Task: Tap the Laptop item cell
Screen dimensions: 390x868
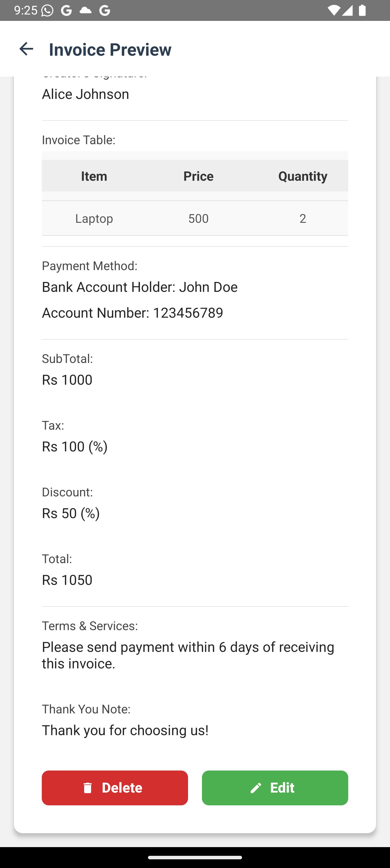Action: coord(94,218)
